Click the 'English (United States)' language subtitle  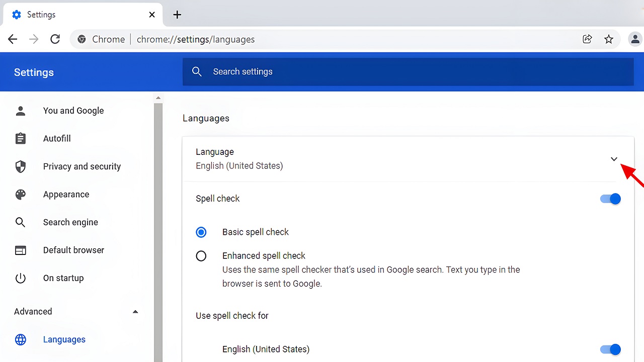point(239,166)
